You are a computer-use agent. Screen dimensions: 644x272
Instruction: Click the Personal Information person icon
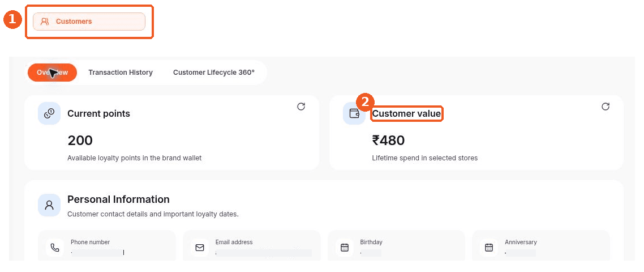(x=49, y=205)
